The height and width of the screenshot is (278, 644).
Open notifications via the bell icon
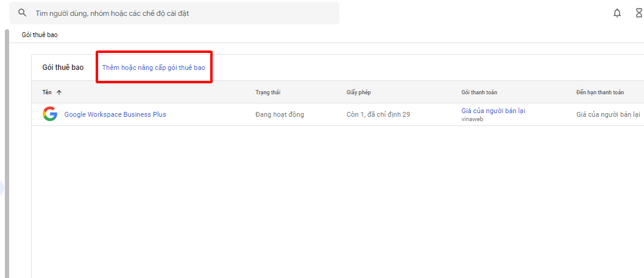(x=617, y=13)
